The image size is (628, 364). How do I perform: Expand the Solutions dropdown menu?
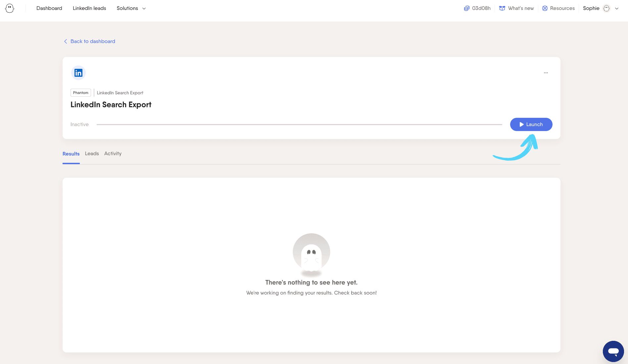click(131, 8)
